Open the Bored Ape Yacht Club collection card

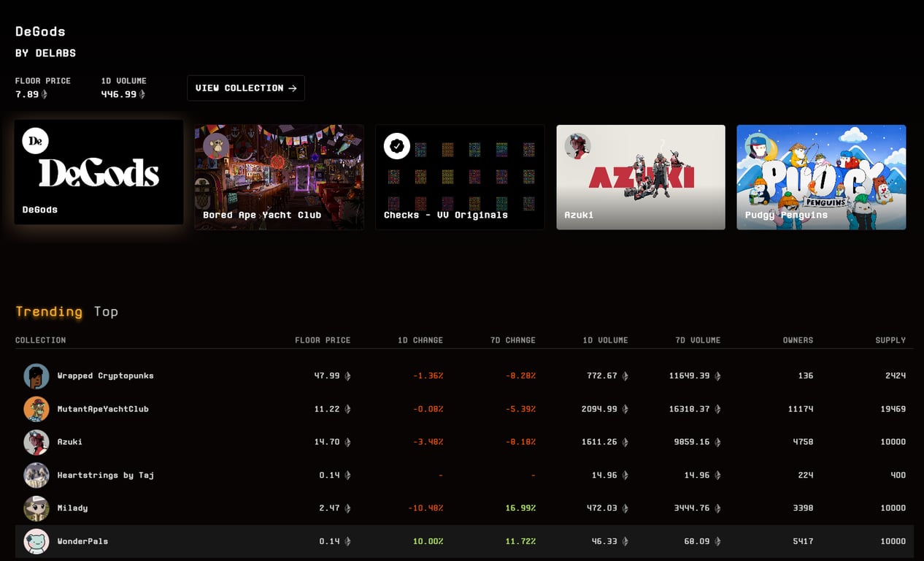pyautogui.click(x=279, y=176)
